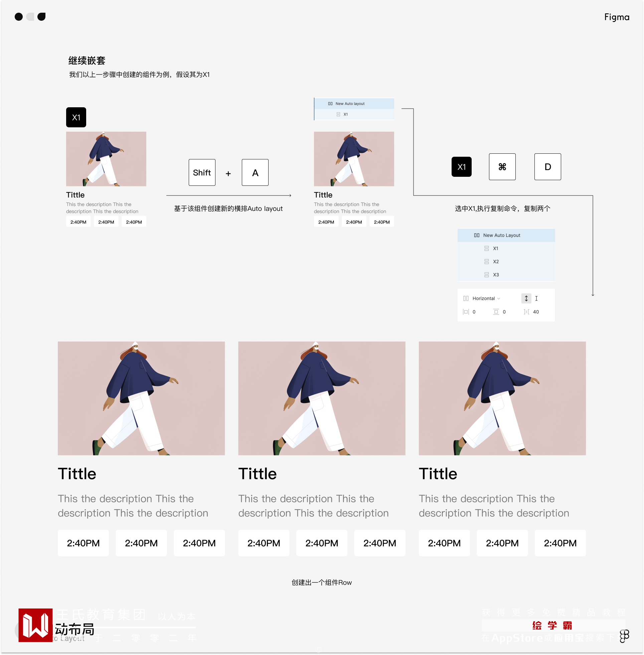
Task: Click the auto layout icon beside Horizontal
Action: click(466, 298)
